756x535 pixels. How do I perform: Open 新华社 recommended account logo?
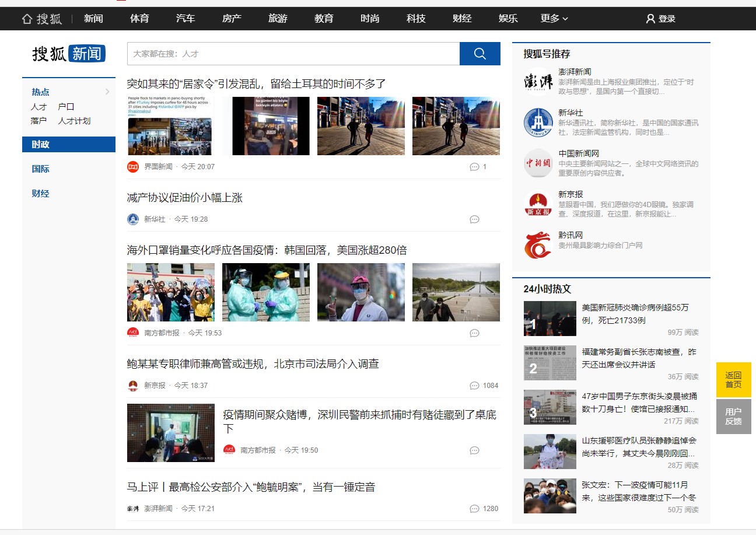538,122
